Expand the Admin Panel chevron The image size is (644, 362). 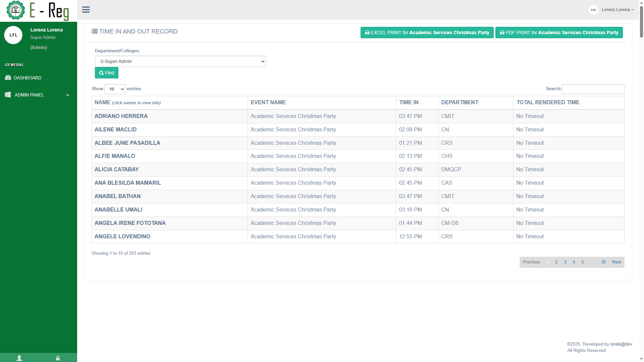pyautogui.click(x=68, y=95)
